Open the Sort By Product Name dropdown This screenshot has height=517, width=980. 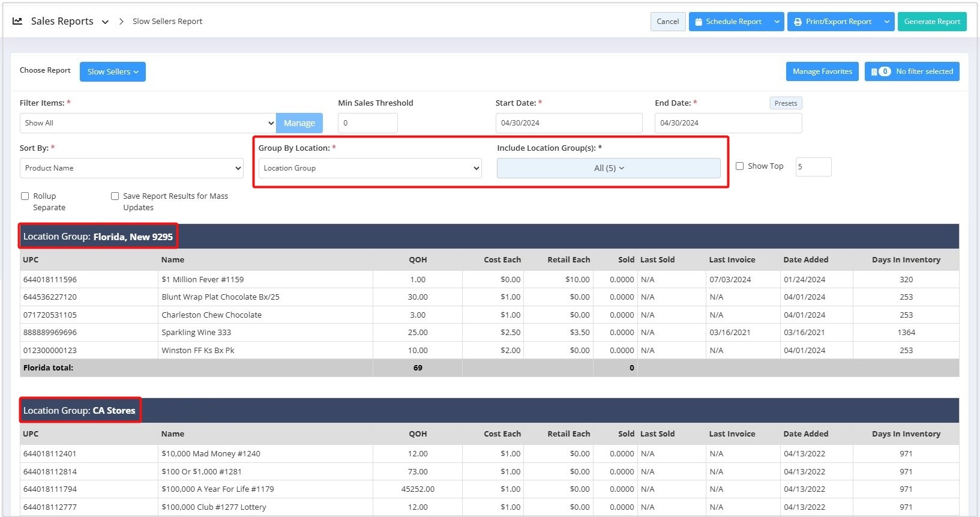(x=131, y=168)
